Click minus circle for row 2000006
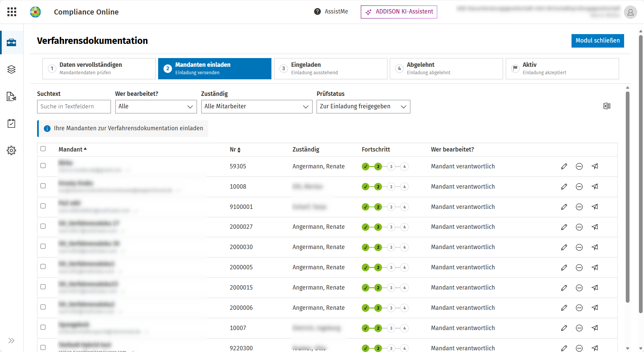The image size is (644, 352). pos(579,308)
